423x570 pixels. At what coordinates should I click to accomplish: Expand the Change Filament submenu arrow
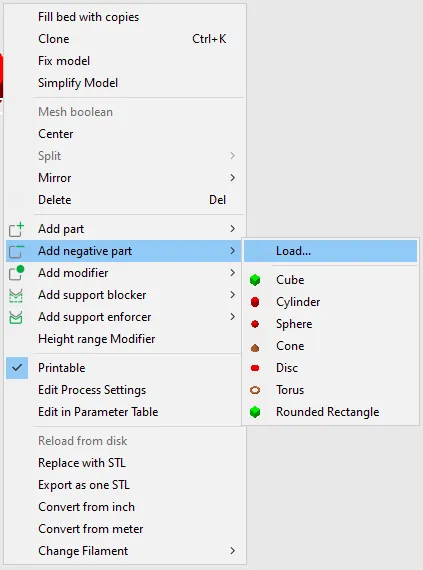pos(233,551)
